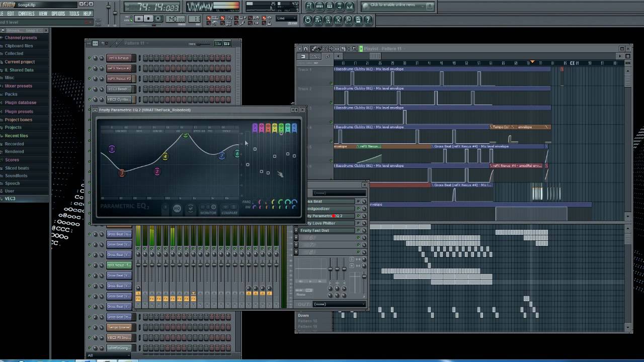Open the Plugin database folder in browser
The width and height of the screenshot is (644, 362).
pyautogui.click(x=20, y=103)
